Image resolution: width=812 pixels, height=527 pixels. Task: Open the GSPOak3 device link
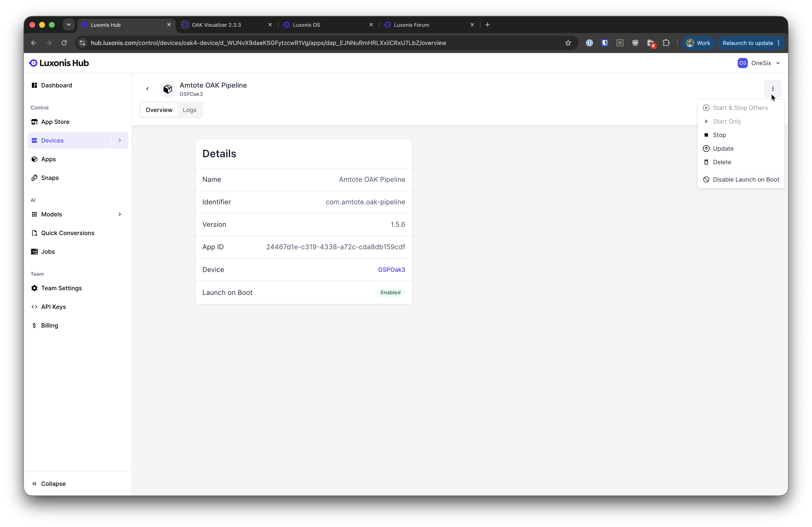point(391,270)
